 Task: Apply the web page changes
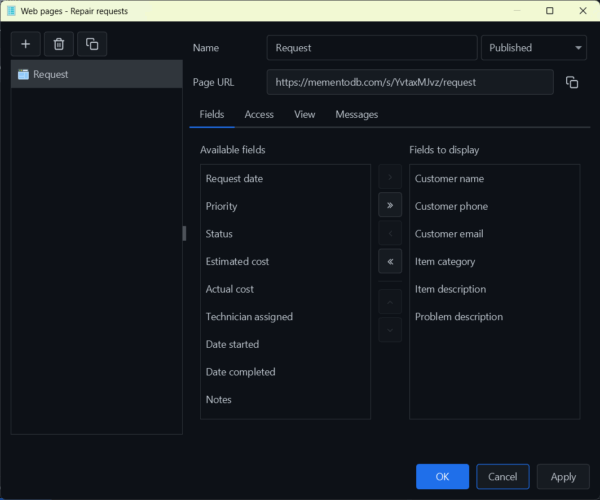pos(563,477)
